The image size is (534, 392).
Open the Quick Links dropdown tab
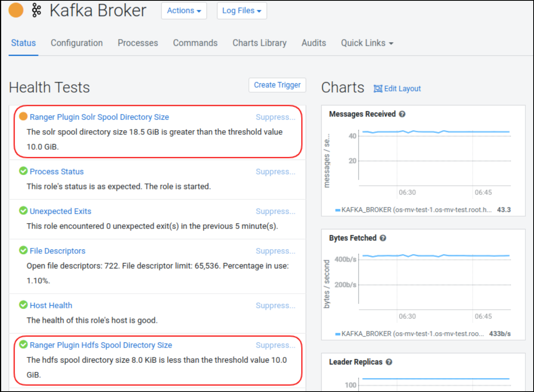point(367,43)
